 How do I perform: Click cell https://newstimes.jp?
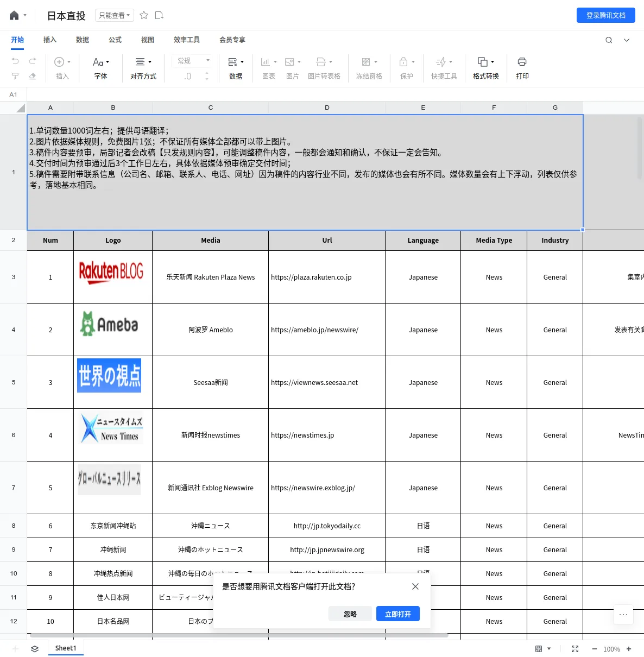327,435
